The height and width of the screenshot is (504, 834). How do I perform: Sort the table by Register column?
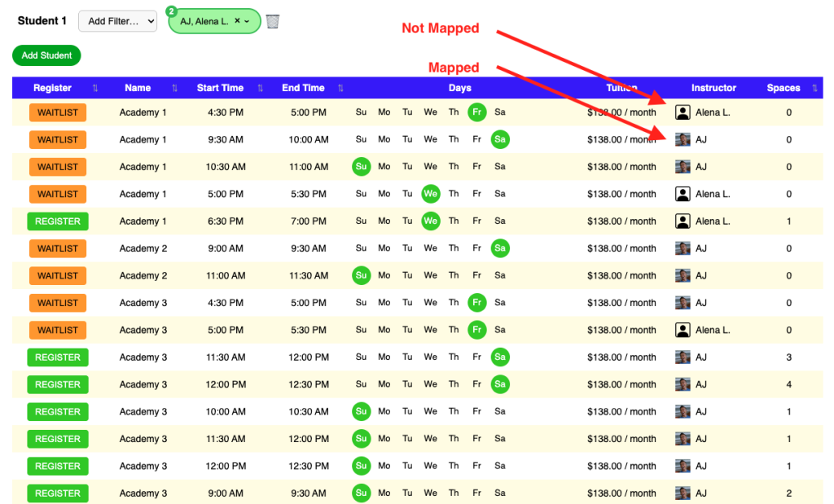[95, 88]
